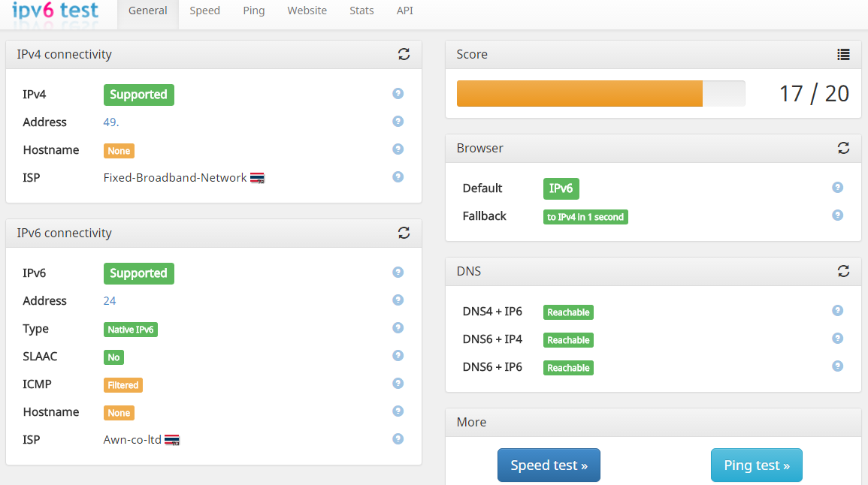Click the More panel heading
This screenshot has height=485, width=868.
point(472,422)
